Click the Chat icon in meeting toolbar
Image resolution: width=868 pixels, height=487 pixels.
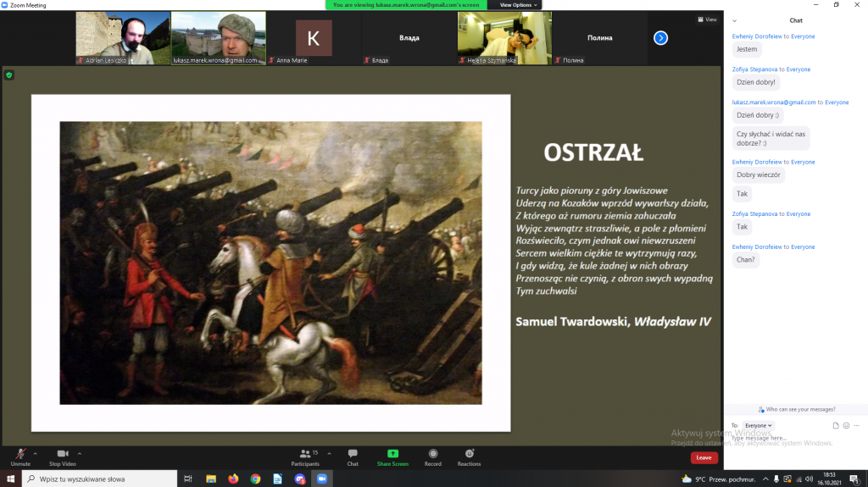353,457
